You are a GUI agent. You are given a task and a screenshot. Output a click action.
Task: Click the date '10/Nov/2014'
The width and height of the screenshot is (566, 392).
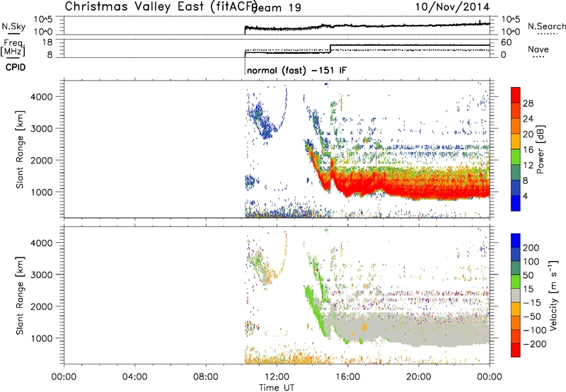tap(452, 7)
